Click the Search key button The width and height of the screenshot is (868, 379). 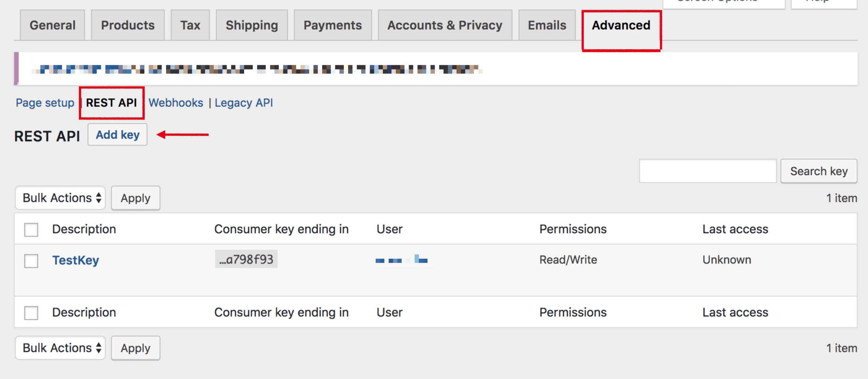coord(819,171)
